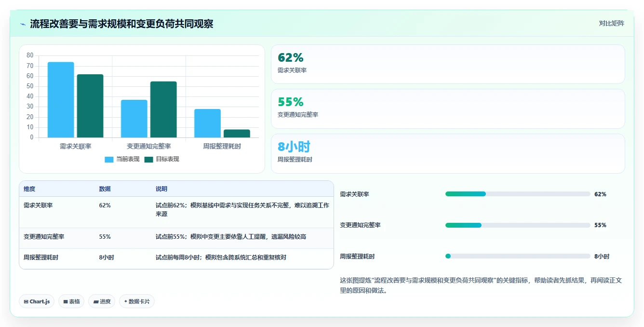This screenshot has width=644, height=327.
Task: Click the title 流程改善要与需求规模和变更负荷共同观察
Action: (121, 24)
